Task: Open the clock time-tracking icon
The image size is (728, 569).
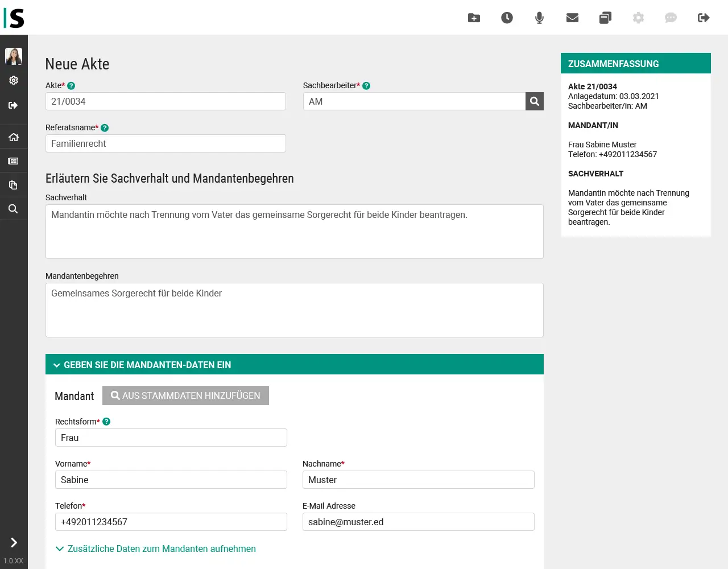Action: [x=507, y=18]
